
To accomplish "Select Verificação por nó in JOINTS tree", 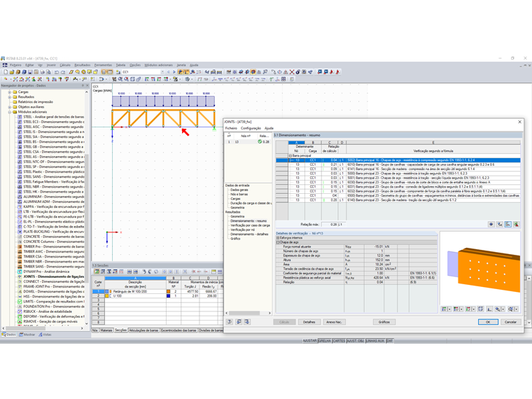I will pos(242,230).
